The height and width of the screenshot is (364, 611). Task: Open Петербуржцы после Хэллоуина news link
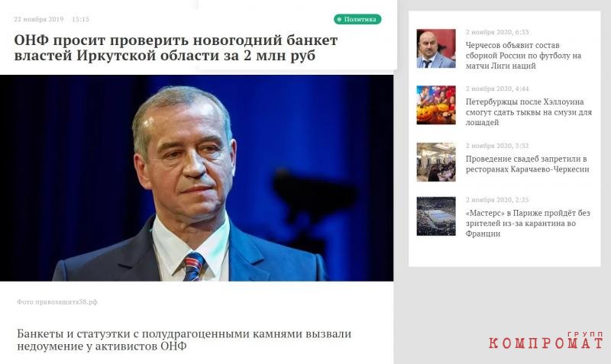pyautogui.click(x=529, y=112)
